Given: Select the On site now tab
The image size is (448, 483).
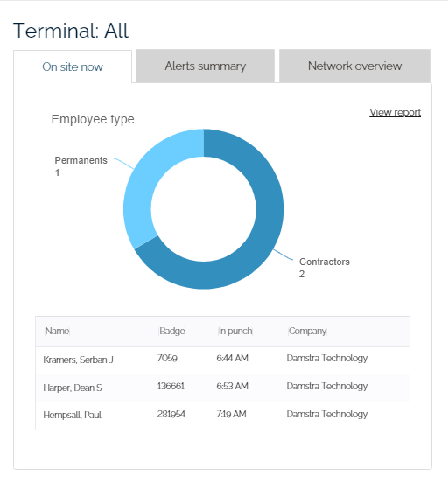Looking at the screenshot, I should pyautogui.click(x=73, y=66).
